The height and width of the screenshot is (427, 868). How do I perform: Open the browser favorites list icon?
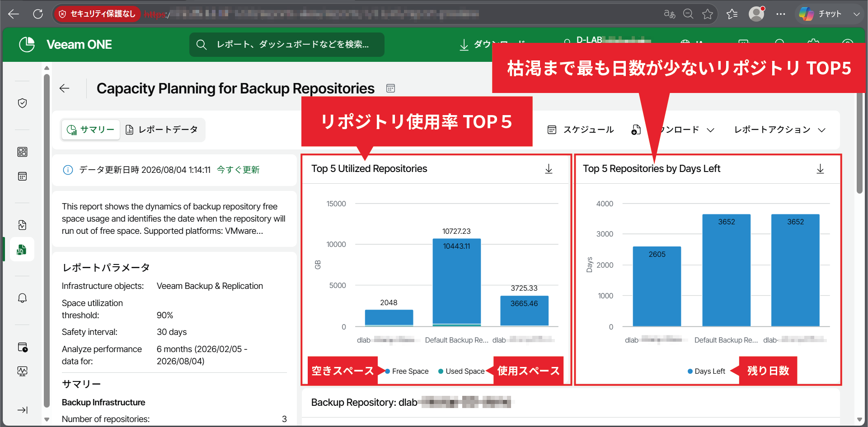coord(732,14)
